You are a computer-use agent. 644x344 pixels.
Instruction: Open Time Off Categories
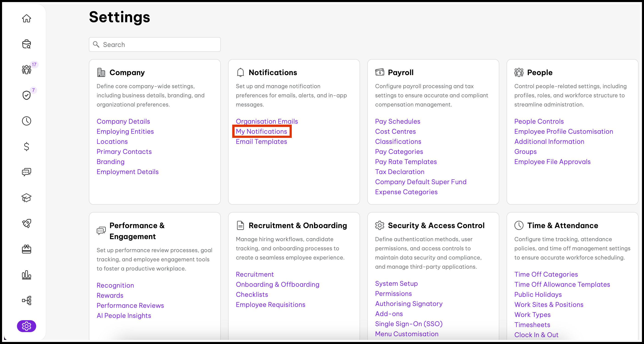(546, 274)
